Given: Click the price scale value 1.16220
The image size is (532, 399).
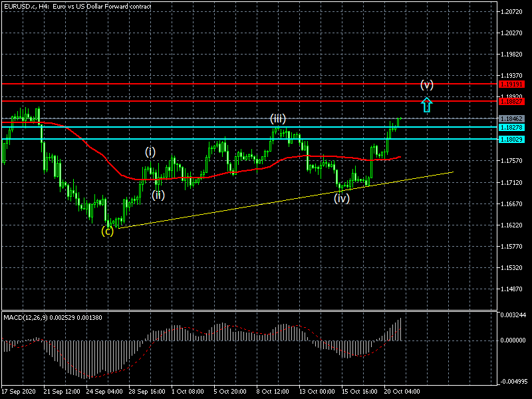Looking at the screenshot, I should [511, 225].
